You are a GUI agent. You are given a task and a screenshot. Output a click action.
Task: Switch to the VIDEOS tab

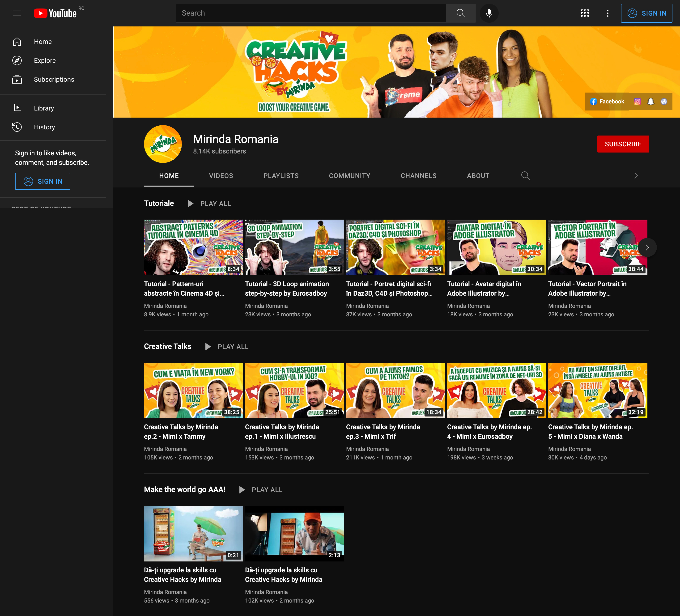click(221, 176)
